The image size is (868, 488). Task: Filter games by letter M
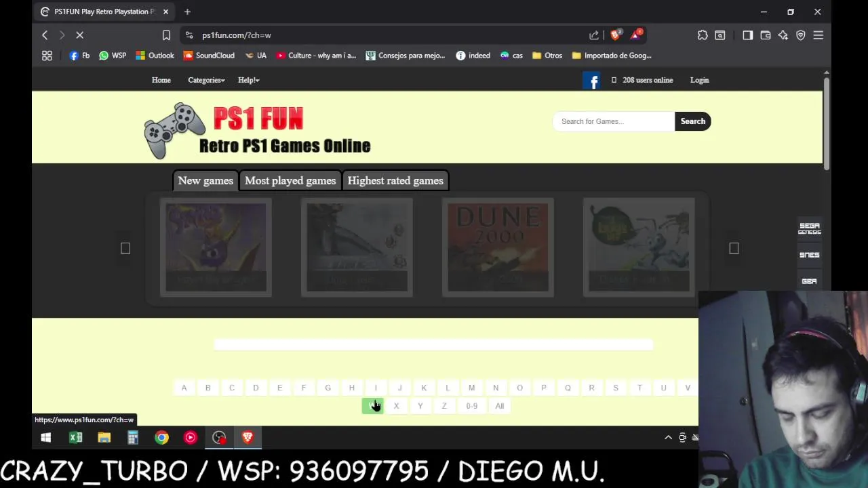(x=471, y=388)
